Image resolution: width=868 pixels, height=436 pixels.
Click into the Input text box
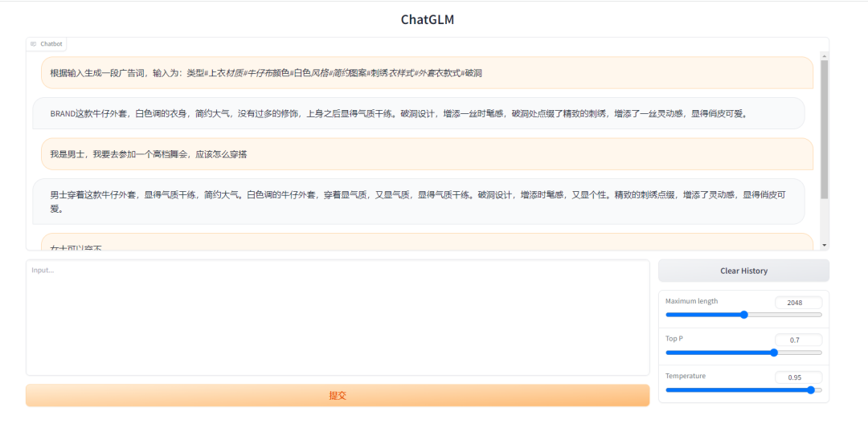(x=337, y=318)
